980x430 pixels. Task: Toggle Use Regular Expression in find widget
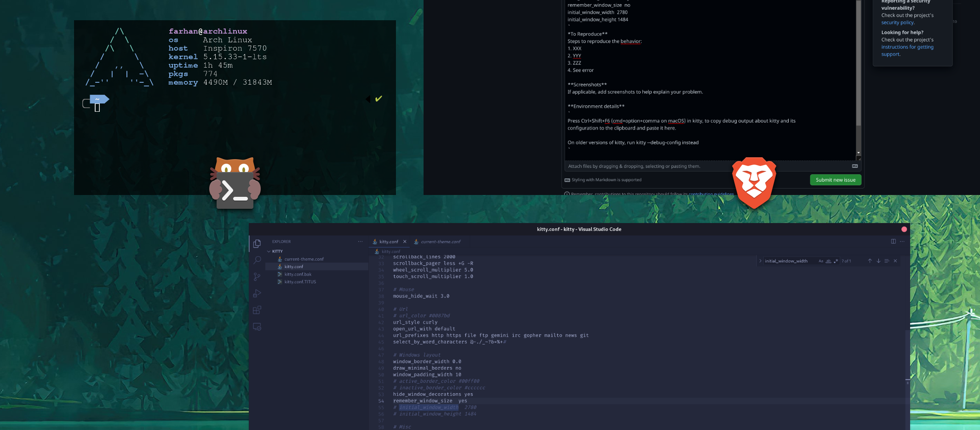click(836, 261)
